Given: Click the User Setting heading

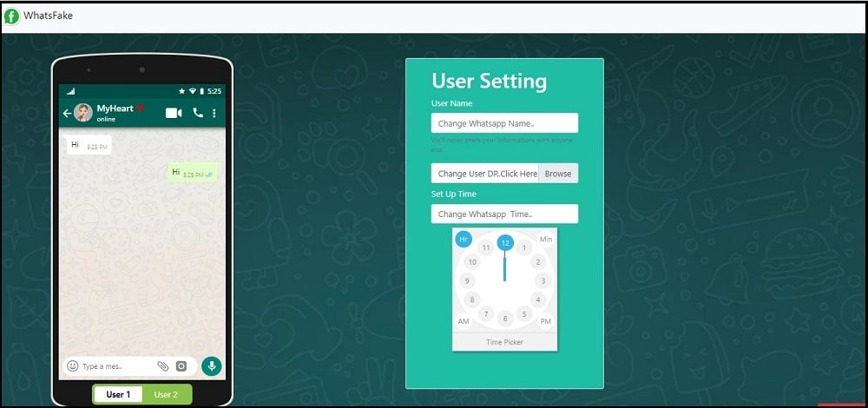Looking at the screenshot, I should 490,81.
